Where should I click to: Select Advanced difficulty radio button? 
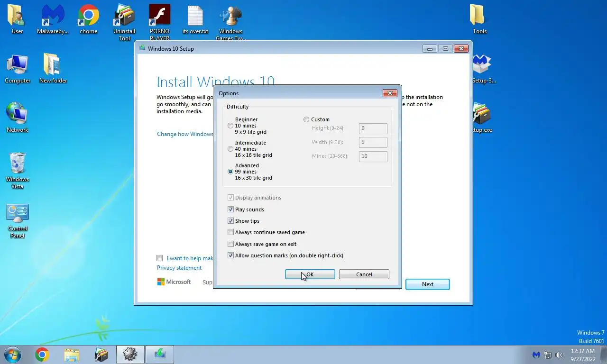pyautogui.click(x=230, y=172)
